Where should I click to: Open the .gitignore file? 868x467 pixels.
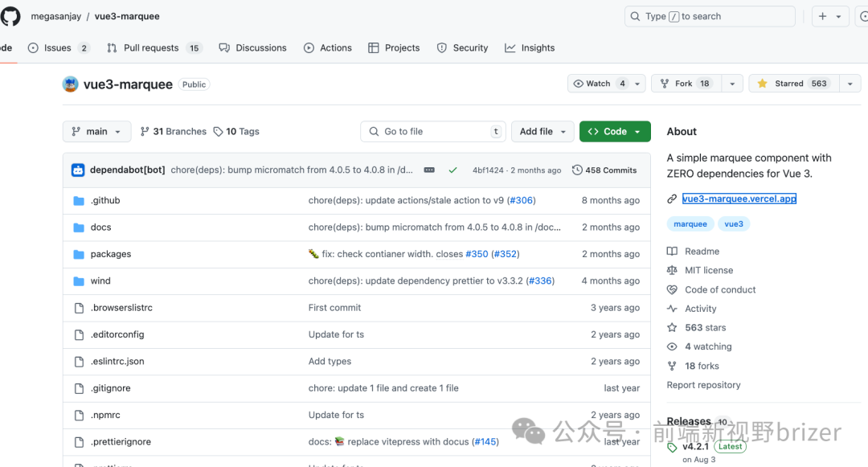111,388
